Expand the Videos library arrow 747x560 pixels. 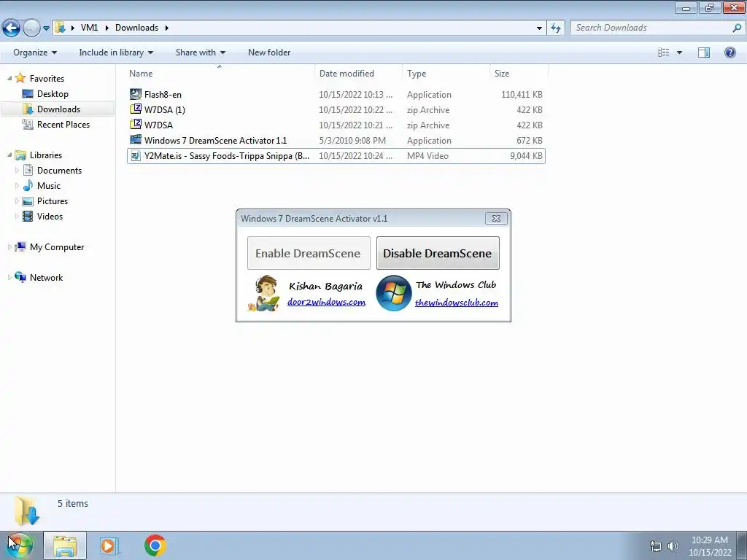(18, 216)
